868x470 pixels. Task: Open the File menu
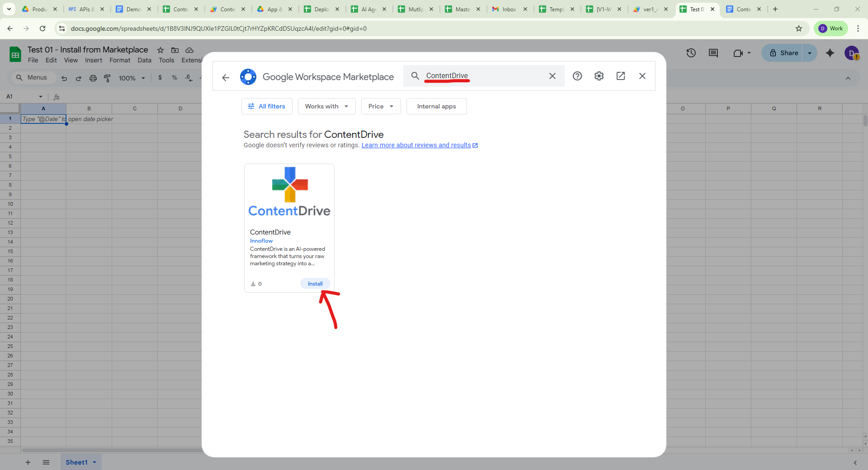pyautogui.click(x=33, y=60)
